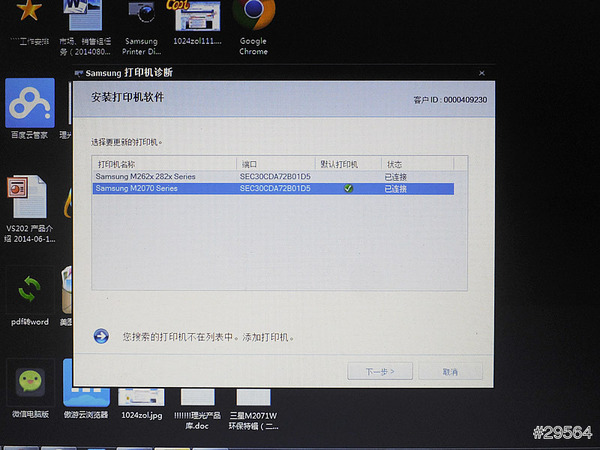Select the Samsung M262x 282x Series row
This screenshot has height=450, width=600.
coord(273,177)
